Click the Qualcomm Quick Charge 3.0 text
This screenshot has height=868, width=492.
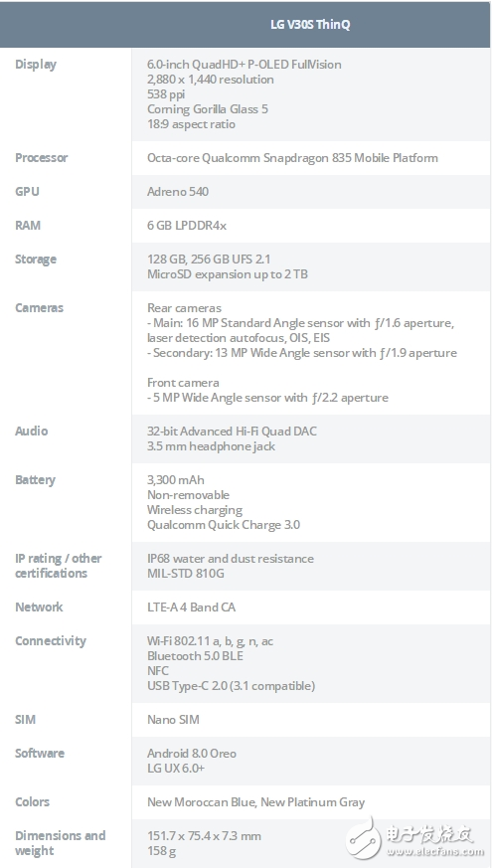pyautogui.click(x=224, y=525)
